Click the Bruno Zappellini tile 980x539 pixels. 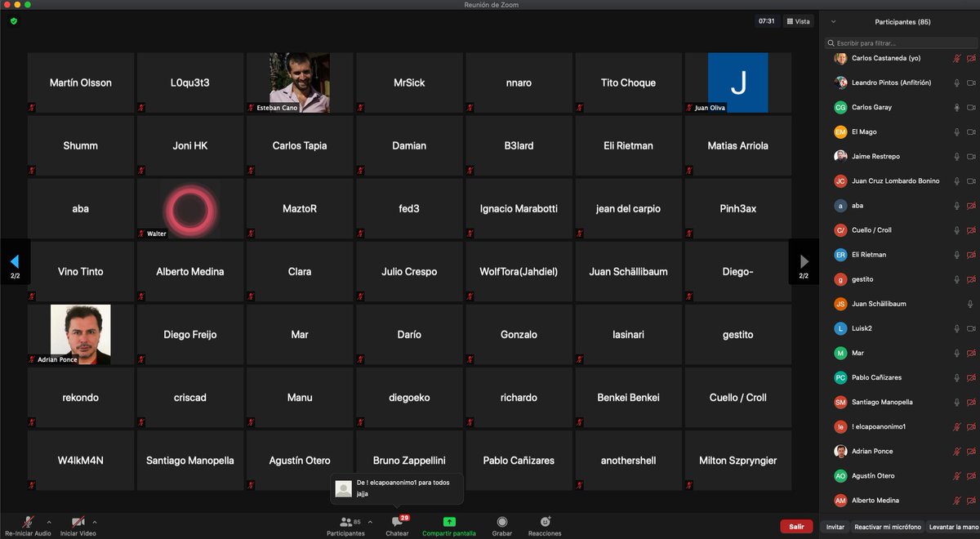click(x=409, y=461)
